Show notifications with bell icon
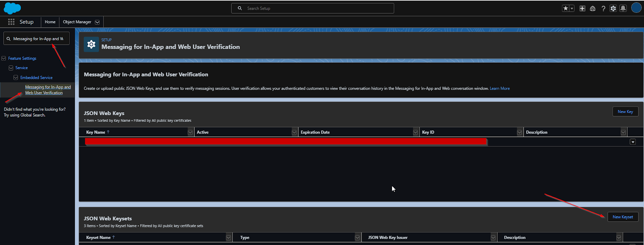 [x=623, y=8]
